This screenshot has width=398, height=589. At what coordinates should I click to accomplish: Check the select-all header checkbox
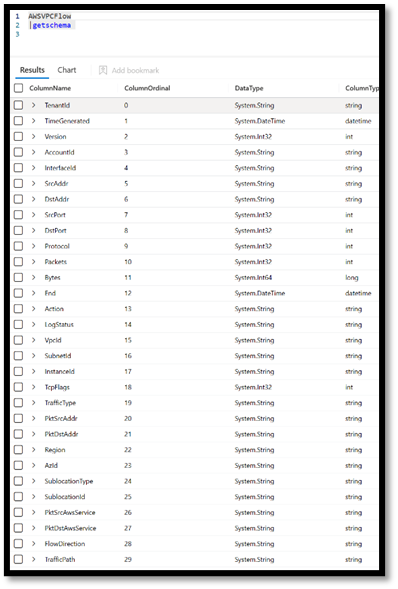18,88
